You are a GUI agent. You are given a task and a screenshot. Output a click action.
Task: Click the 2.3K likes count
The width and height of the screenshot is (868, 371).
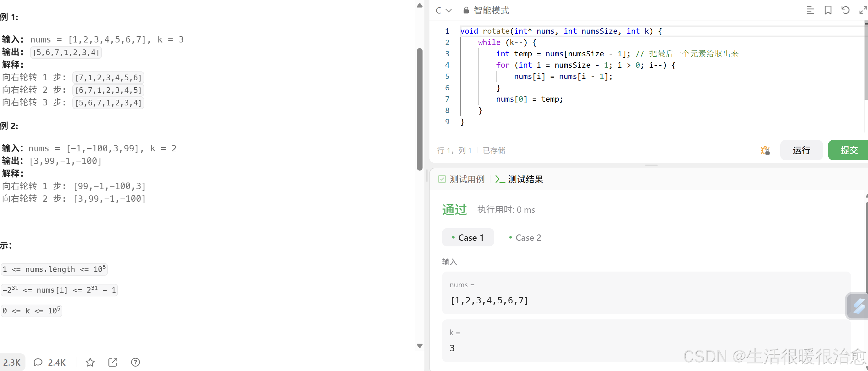(x=12, y=362)
